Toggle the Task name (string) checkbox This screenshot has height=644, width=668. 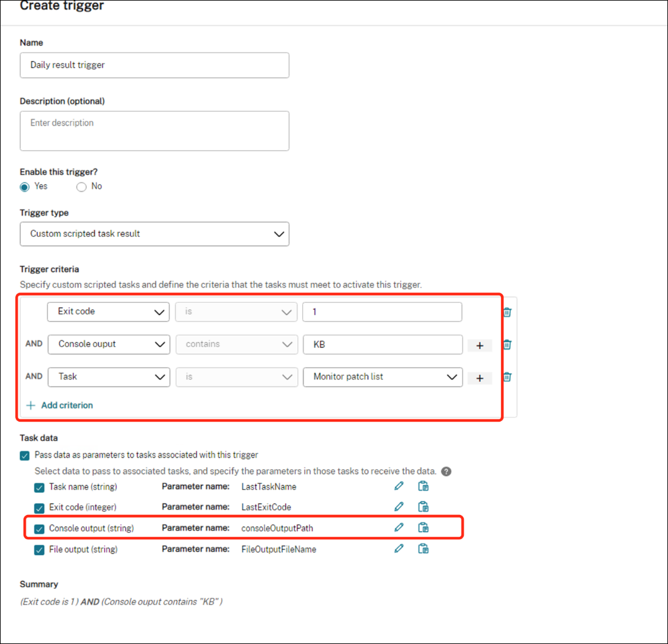pos(39,487)
